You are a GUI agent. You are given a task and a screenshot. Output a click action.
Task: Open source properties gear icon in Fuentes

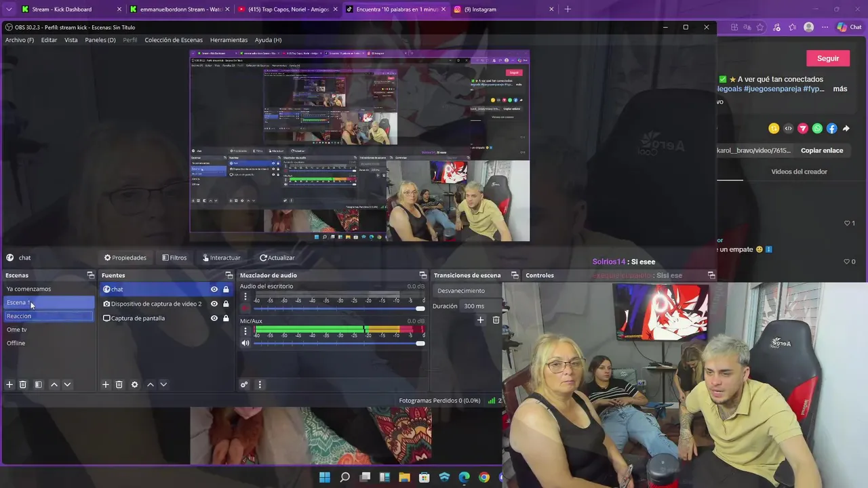[134, 384]
